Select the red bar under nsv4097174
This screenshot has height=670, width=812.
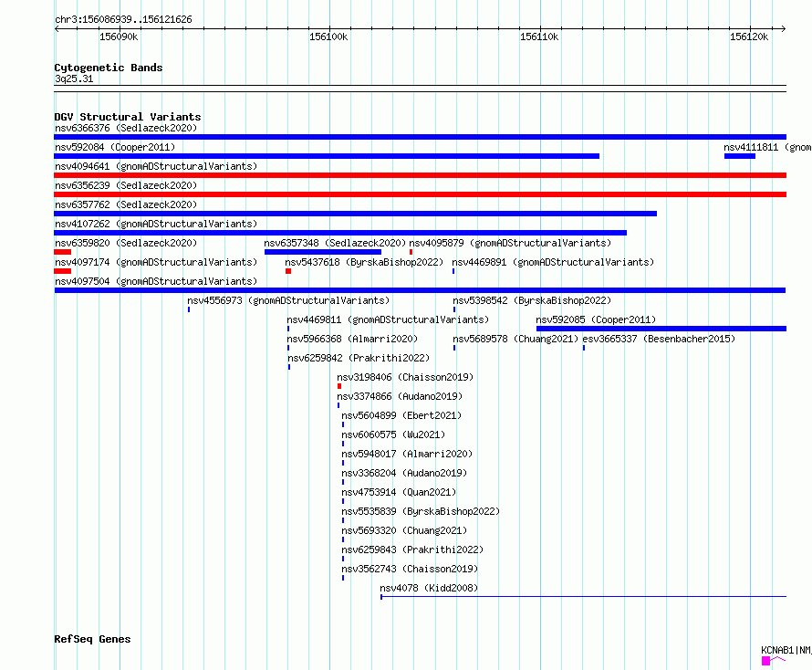click(63, 271)
